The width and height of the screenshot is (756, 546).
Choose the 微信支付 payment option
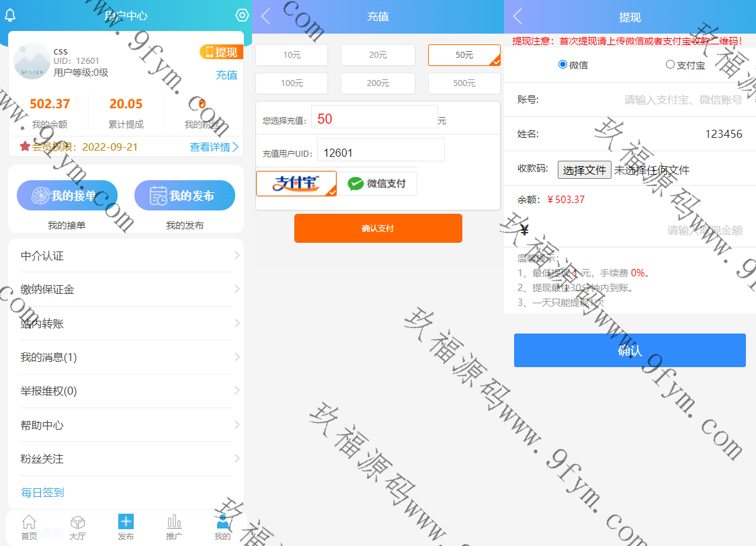click(377, 184)
